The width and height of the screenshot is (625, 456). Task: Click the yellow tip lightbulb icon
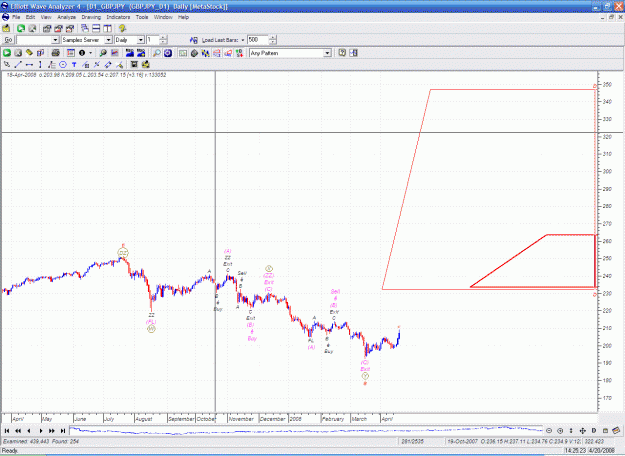122,28
